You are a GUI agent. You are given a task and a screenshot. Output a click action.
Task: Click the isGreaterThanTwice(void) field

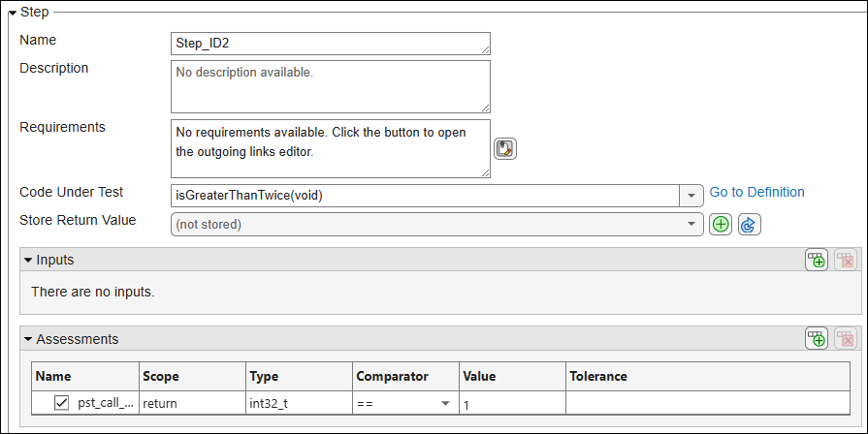point(425,196)
